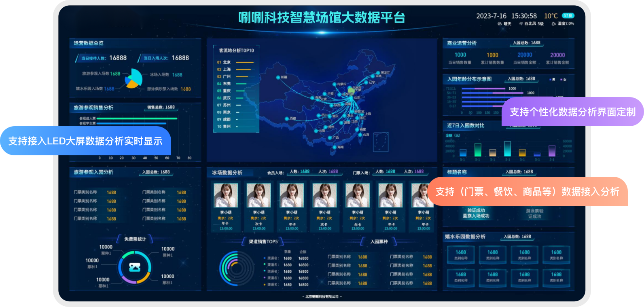This screenshot has width=644, height=307.
Task: Click the 验证成功 蓝旗入场成功 card
Action: point(476,213)
